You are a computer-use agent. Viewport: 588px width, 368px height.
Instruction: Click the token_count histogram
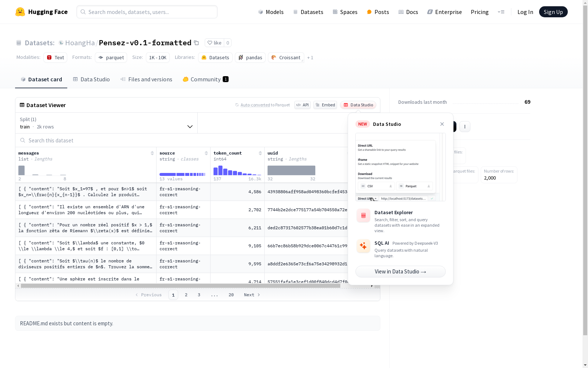tap(237, 170)
